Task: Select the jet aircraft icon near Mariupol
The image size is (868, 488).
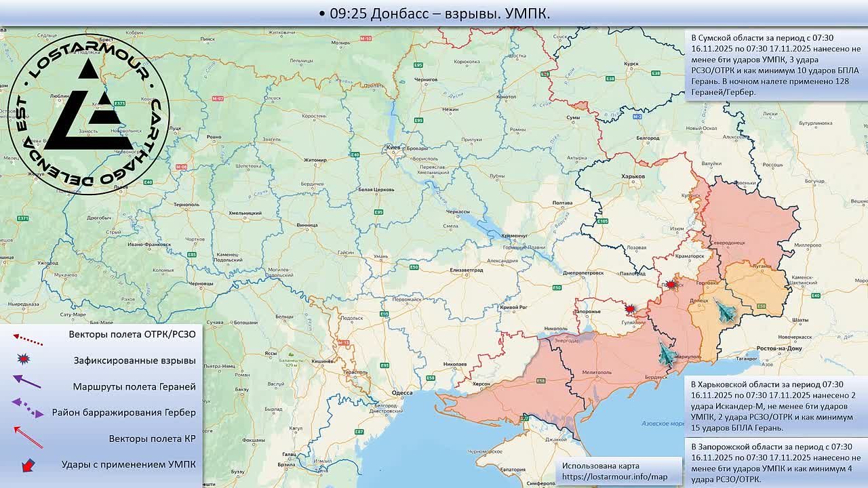Action: point(667,354)
